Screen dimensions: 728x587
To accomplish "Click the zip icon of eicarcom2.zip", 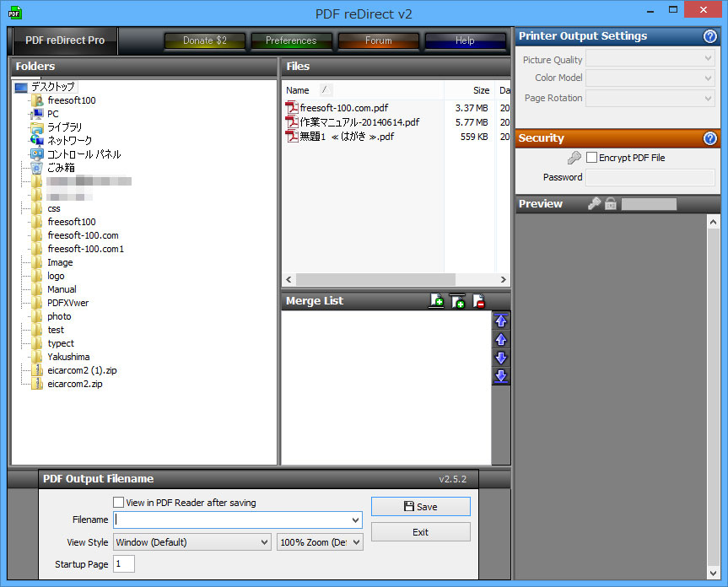I will (x=37, y=384).
